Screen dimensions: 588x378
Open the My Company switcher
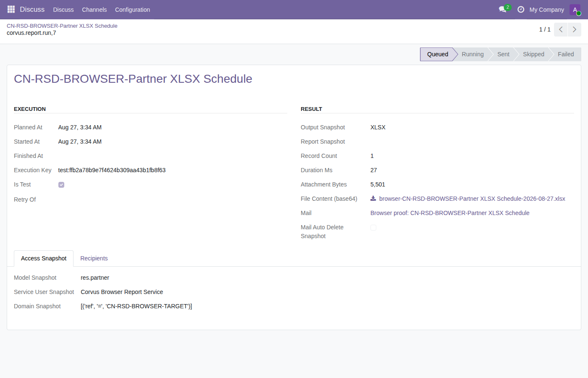[546, 10]
